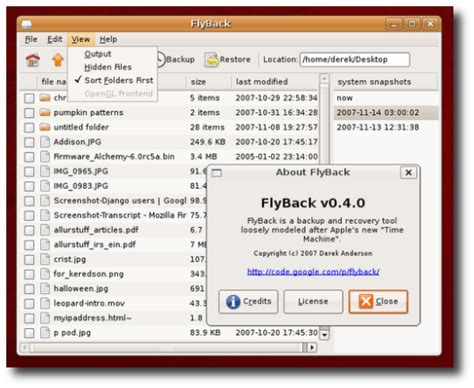Click the Credits button
The image size is (474, 388).
tap(248, 302)
